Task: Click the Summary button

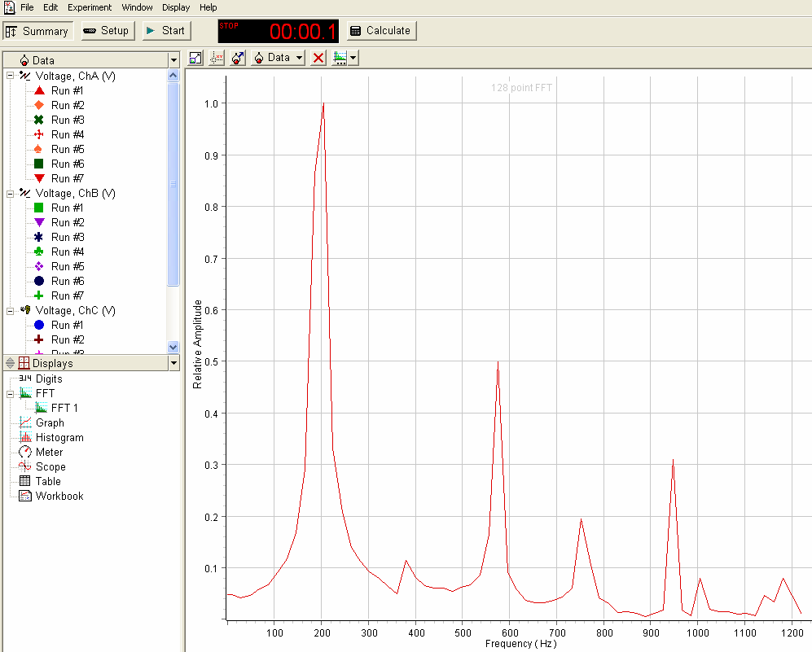Action: tap(37, 31)
